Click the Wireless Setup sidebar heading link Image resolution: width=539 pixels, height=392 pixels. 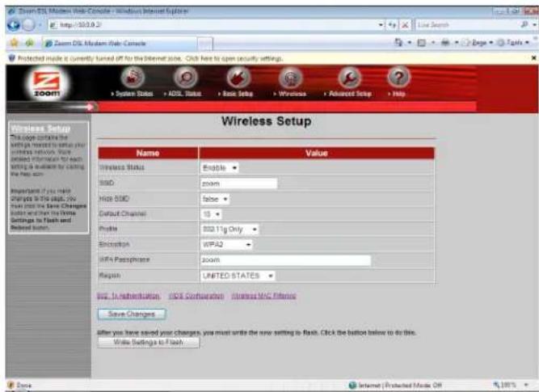[x=40, y=129]
